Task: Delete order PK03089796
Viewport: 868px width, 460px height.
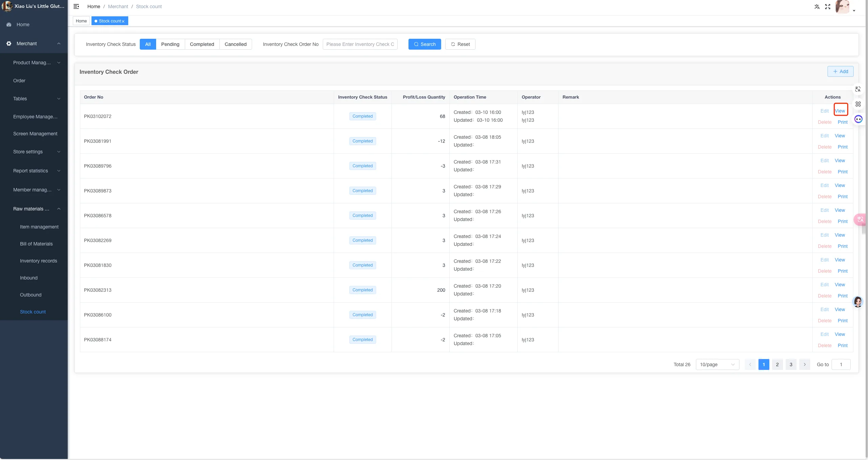Action: (824, 172)
